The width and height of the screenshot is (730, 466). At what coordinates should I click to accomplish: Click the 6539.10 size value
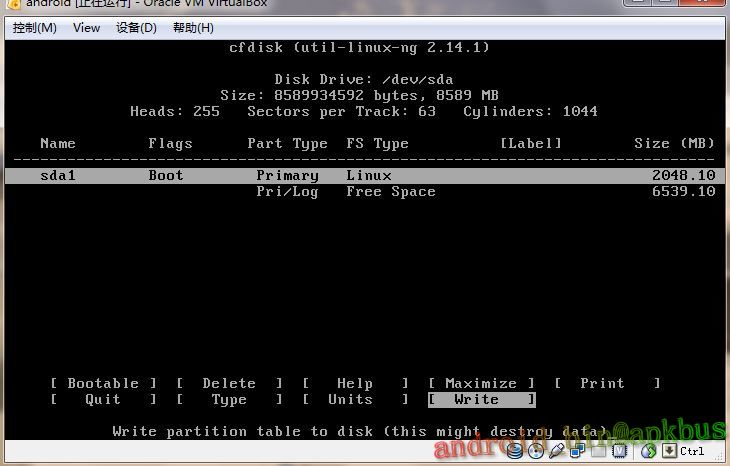[683, 191]
